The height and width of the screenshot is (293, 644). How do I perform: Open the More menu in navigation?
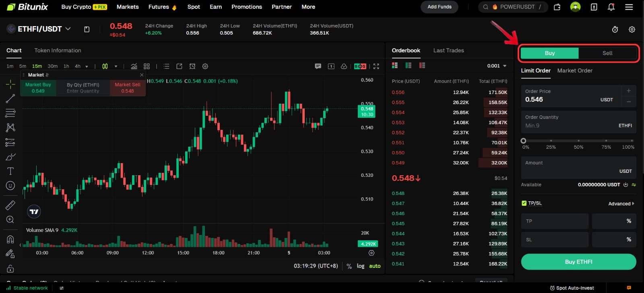click(x=308, y=7)
